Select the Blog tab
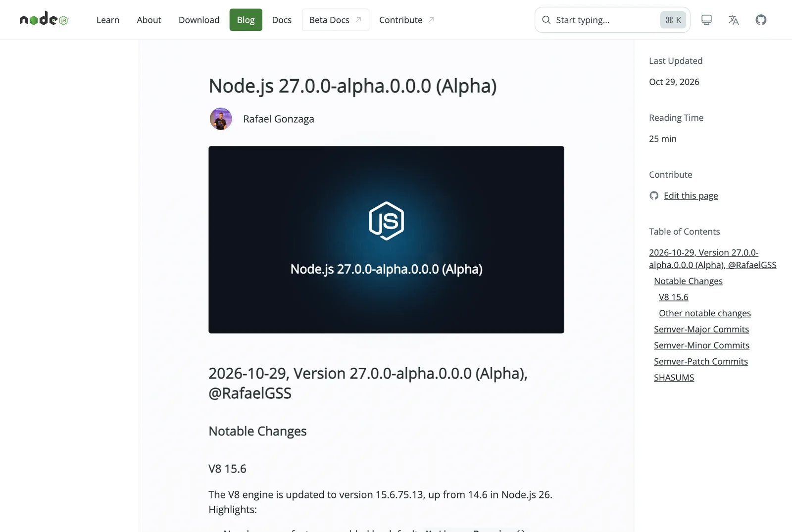 coord(246,20)
